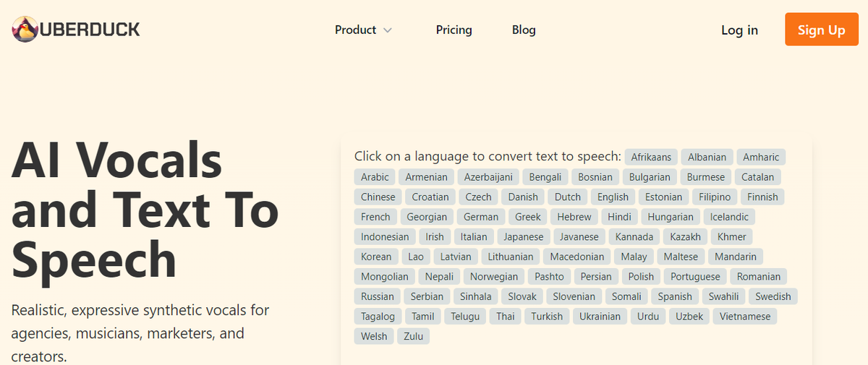Click the Hindi language tag
The width and height of the screenshot is (868, 365).
coord(619,217)
